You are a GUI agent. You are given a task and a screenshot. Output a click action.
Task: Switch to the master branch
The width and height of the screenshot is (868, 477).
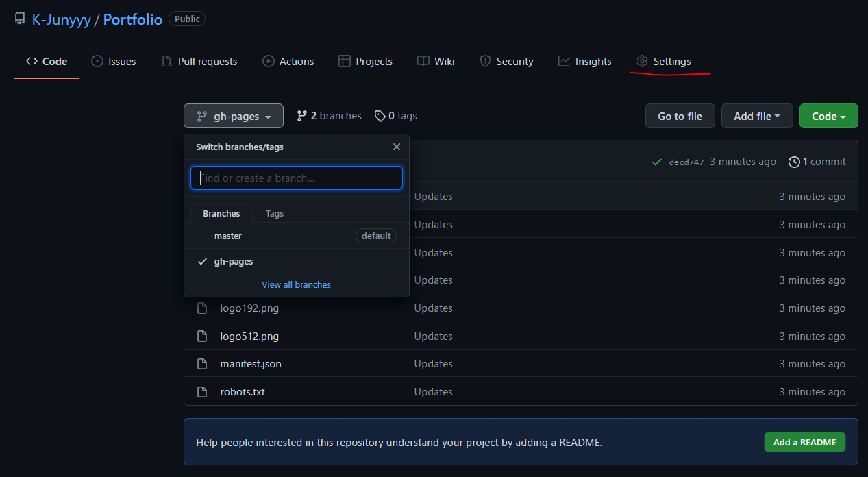click(297, 236)
